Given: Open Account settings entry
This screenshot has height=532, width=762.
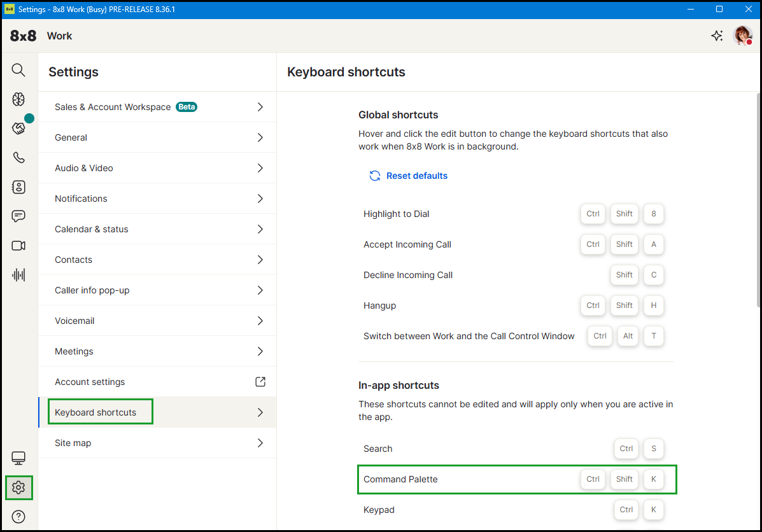Looking at the screenshot, I should click(x=157, y=382).
